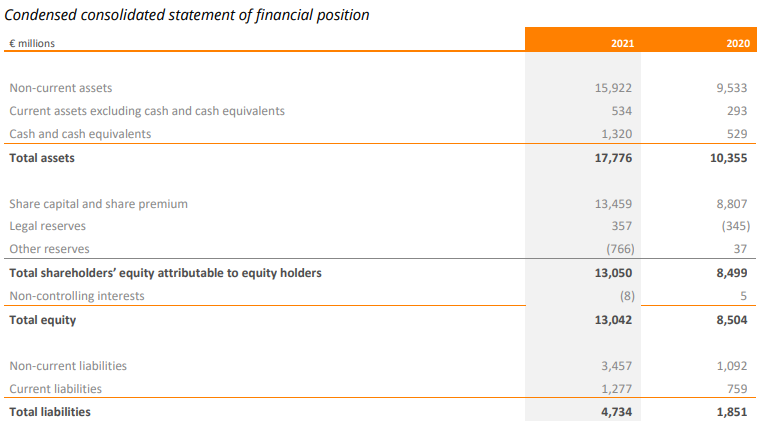Click the 2020 column header
760x427 pixels.
[738, 43]
